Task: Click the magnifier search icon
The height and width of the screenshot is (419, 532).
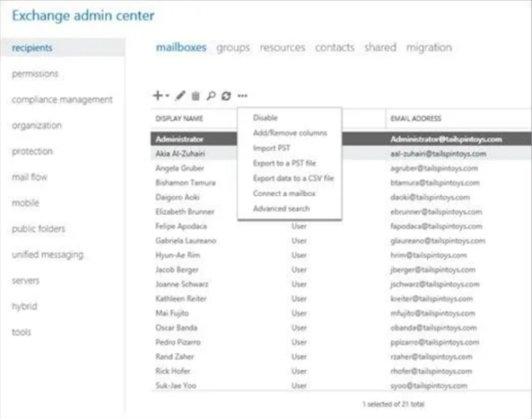Action: (211, 96)
